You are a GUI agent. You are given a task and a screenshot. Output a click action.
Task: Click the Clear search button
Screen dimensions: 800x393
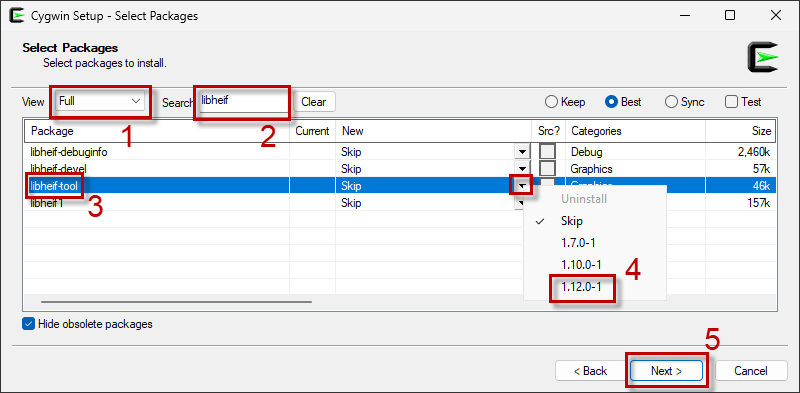[313, 102]
